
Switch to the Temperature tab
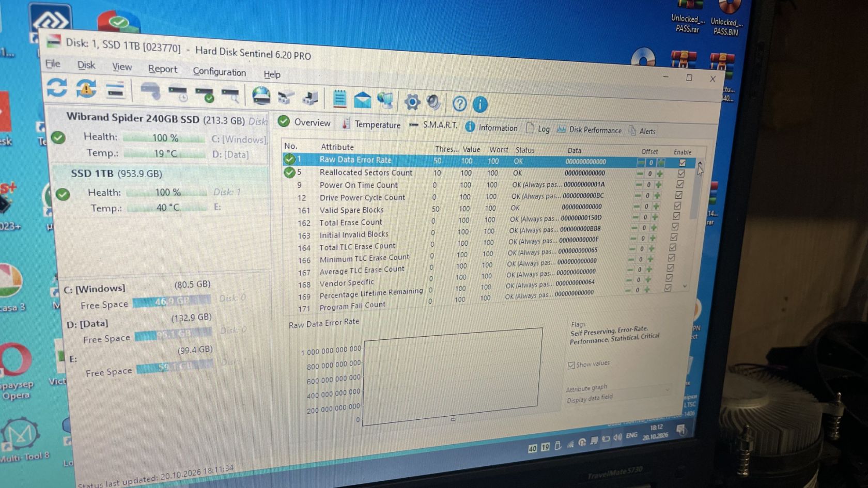[371, 124]
